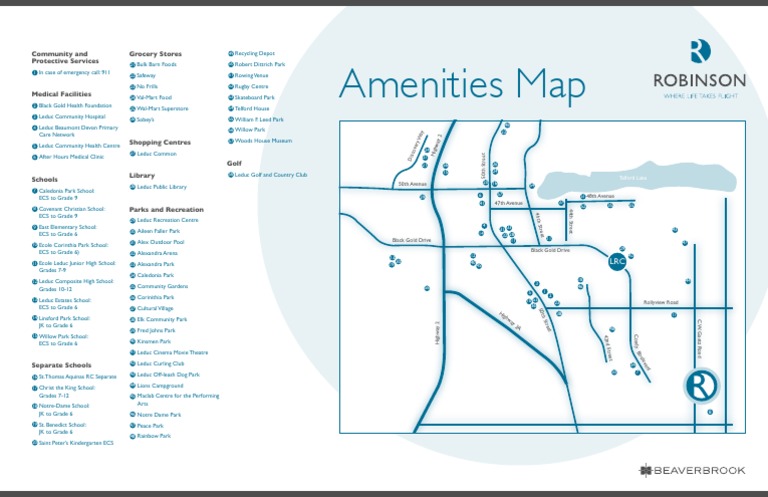Click the number bullet beside Bulk Barn Foods

click(x=132, y=65)
